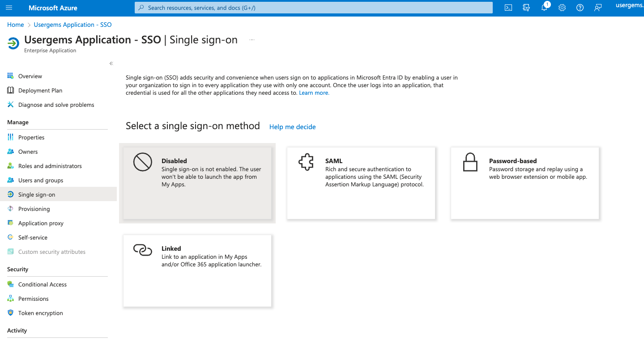The height and width of the screenshot is (341, 644).
Task: Click the Application proxy icon
Action: pos(11,223)
